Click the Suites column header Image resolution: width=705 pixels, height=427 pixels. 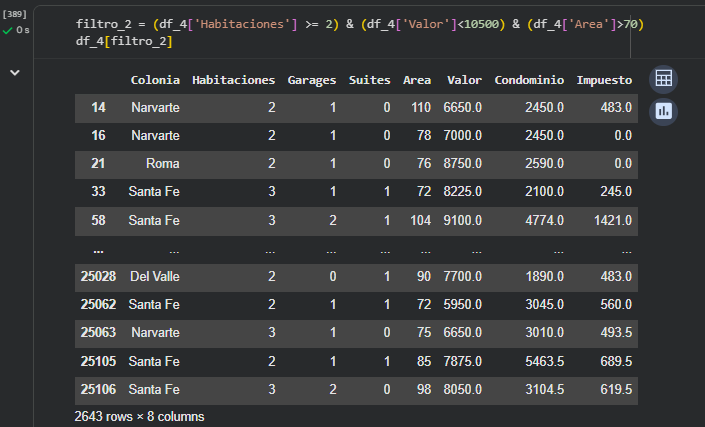click(x=370, y=79)
